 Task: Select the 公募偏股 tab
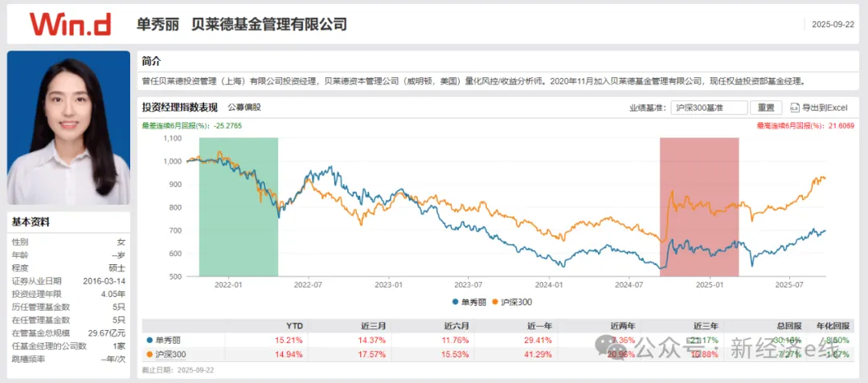coord(244,108)
